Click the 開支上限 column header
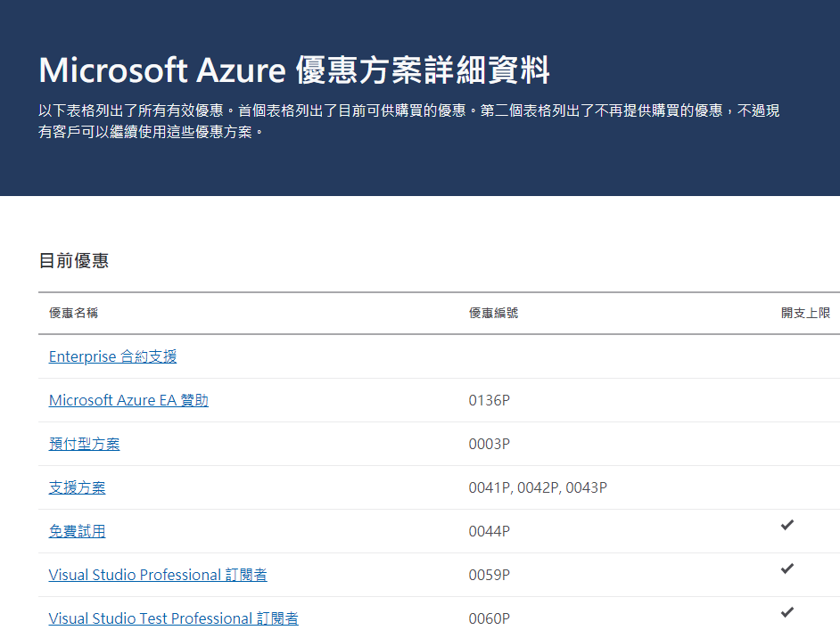This screenshot has height=630, width=840. [805, 314]
